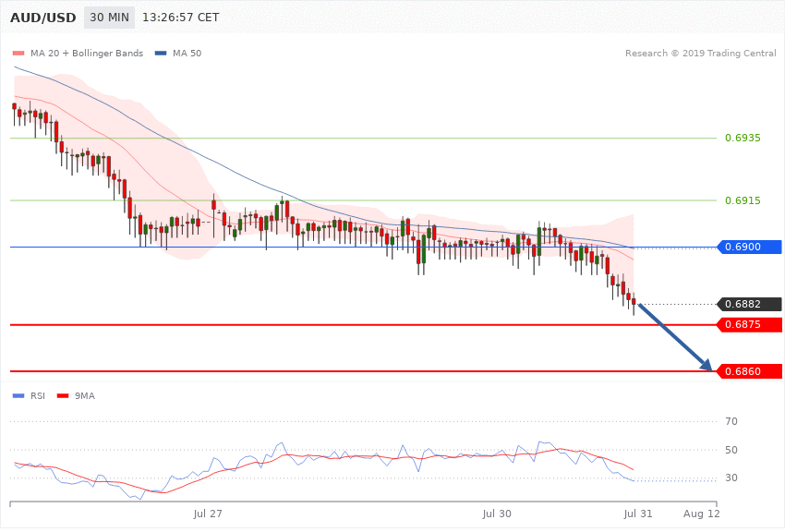Click the RSI 30 level label
The width and height of the screenshot is (785, 532).
coord(731,478)
